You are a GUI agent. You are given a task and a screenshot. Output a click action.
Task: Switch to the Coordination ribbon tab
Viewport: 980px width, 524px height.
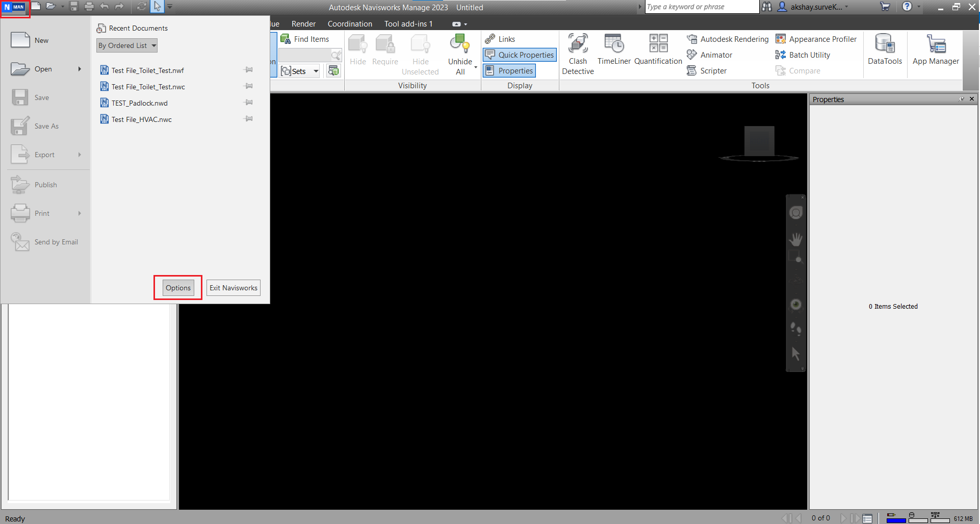tap(350, 24)
